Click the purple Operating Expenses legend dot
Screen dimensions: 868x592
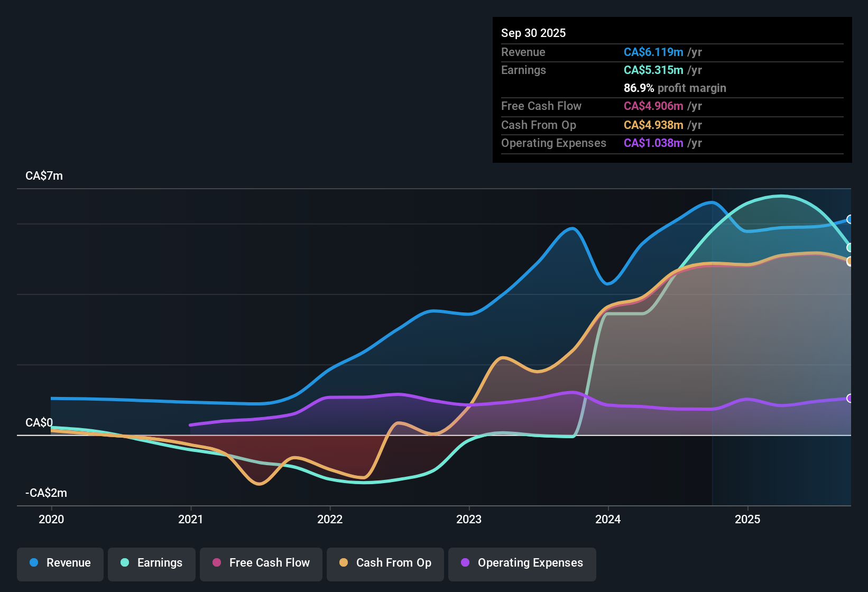point(465,563)
